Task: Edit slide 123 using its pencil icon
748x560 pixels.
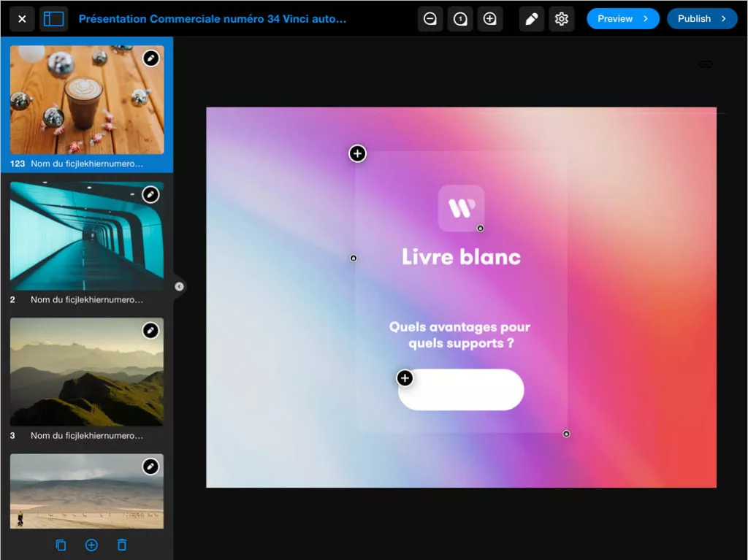Action: click(150, 58)
